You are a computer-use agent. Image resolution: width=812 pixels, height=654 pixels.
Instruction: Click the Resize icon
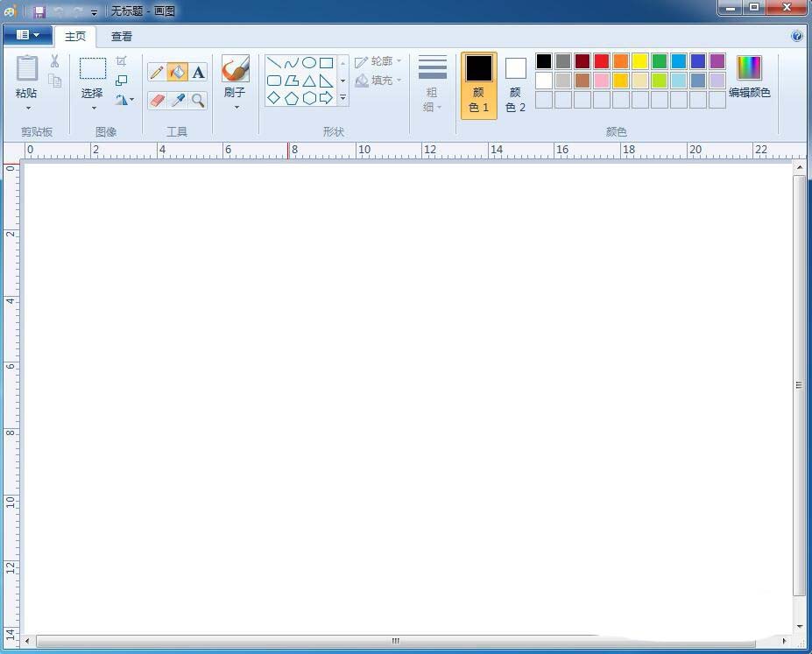(121, 81)
